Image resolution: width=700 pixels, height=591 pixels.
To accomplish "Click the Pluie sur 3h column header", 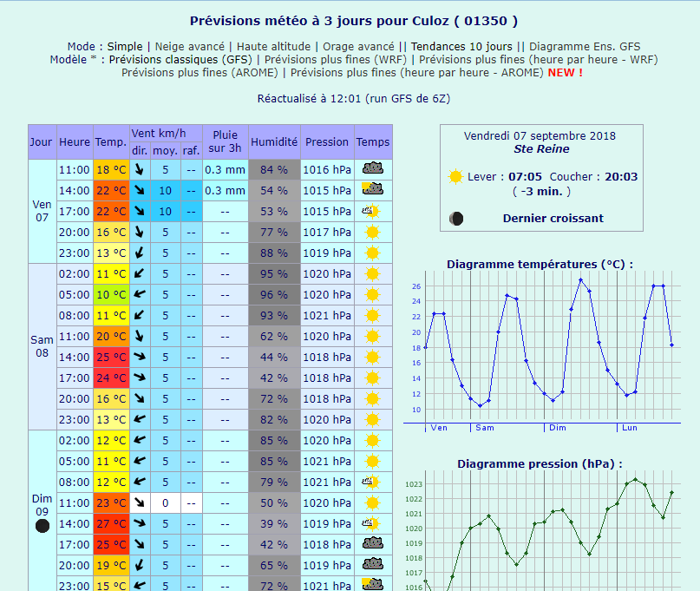I will coord(225,142).
